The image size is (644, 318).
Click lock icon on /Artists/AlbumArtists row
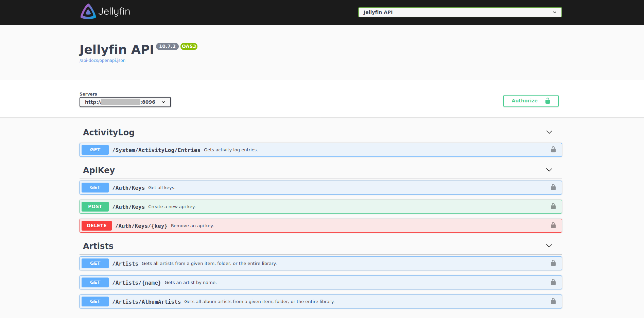553,301
